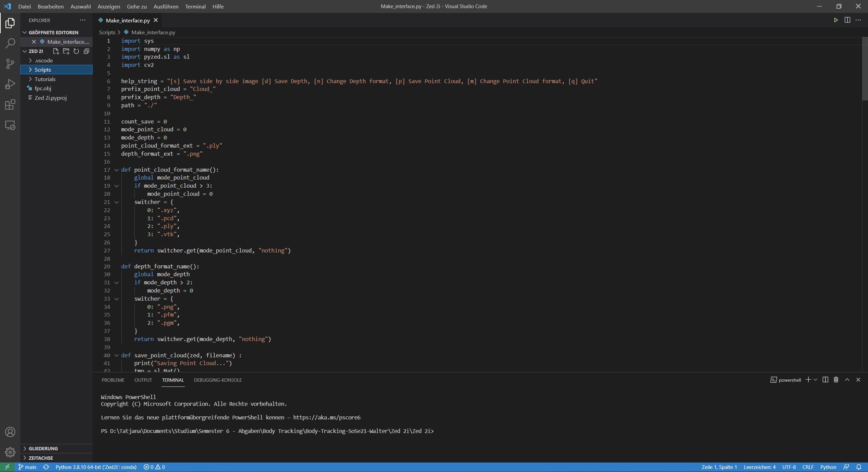Expand the ZEITACHSE section

click(56, 458)
